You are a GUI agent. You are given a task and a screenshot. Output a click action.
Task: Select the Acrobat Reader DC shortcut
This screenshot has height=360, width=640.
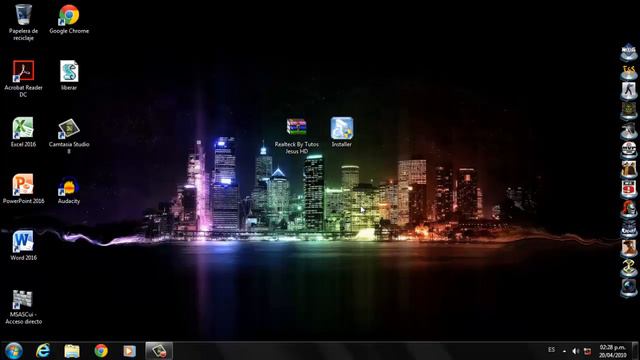pos(23,79)
